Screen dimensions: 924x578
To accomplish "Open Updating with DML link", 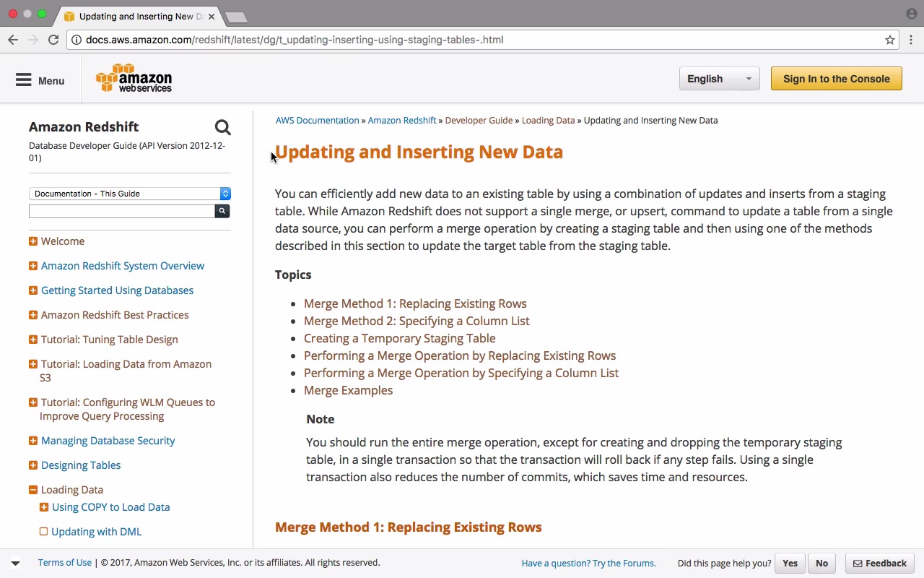I will click(97, 532).
